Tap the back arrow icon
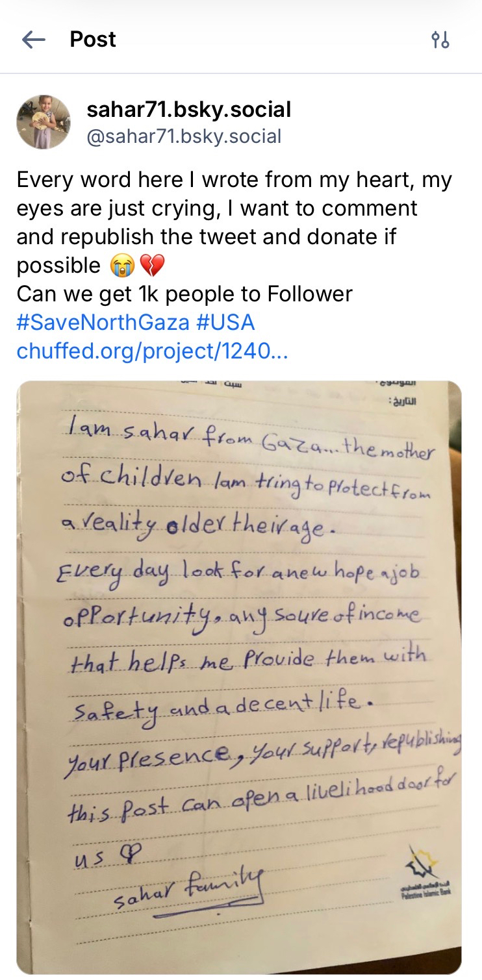 pyautogui.click(x=33, y=40)
